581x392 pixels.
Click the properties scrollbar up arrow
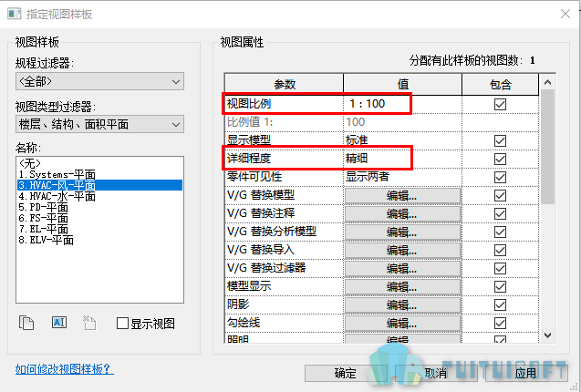coord(547,82)
